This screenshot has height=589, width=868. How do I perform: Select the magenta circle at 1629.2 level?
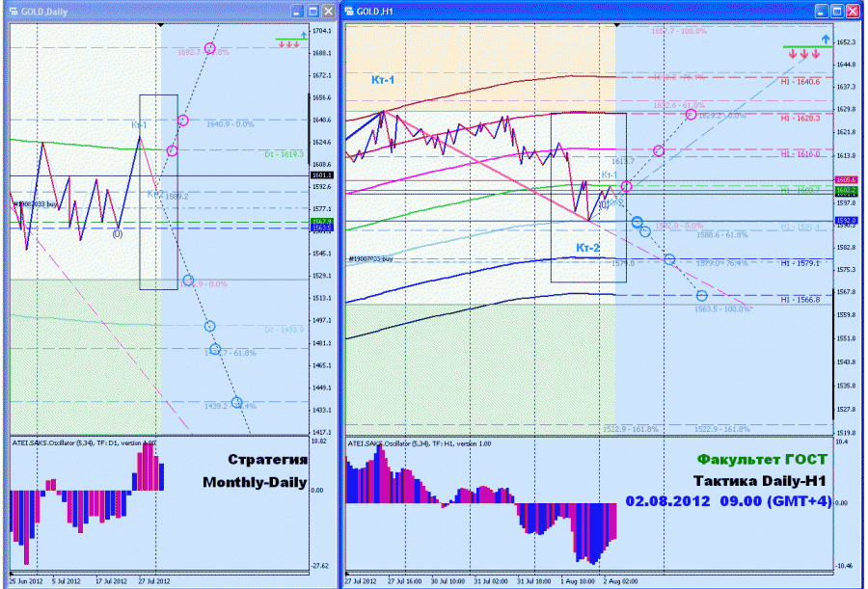pos(691,115)
